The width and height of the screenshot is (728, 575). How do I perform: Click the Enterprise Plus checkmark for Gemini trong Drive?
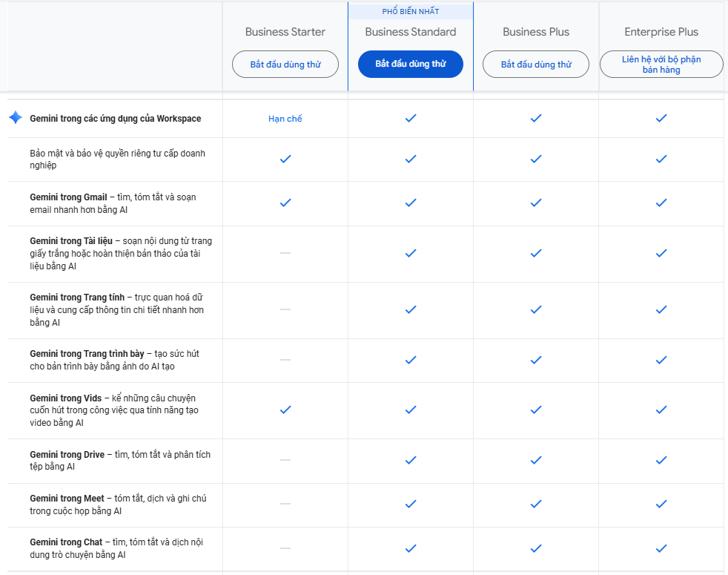coord(661,460)
